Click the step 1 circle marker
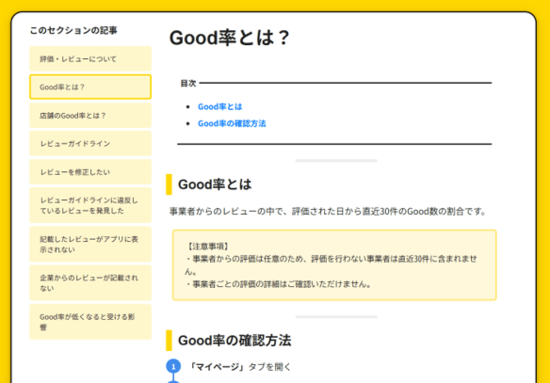550x383 pixels. pyautogui.click(x=173, y=367)
